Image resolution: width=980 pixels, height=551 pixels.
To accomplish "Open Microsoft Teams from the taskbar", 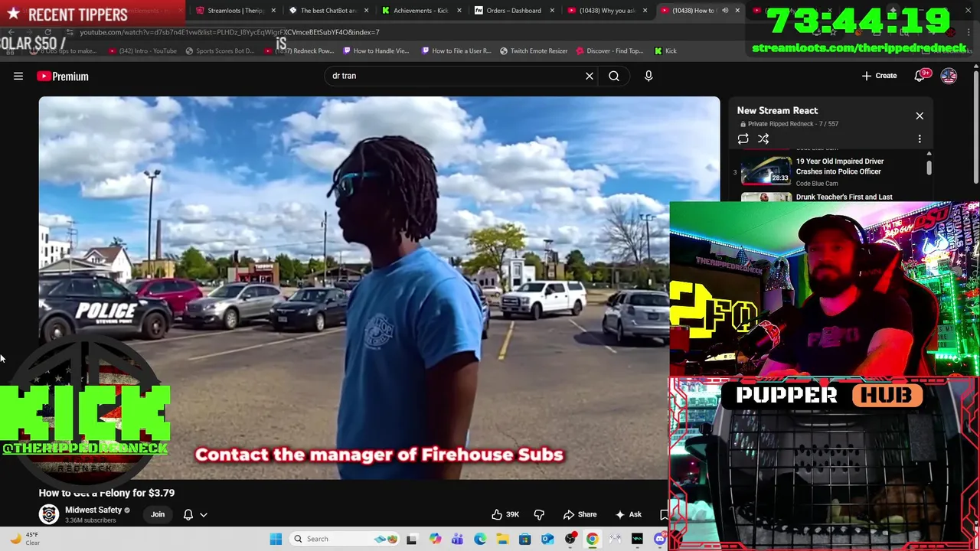I will click(x=457, y=539).
